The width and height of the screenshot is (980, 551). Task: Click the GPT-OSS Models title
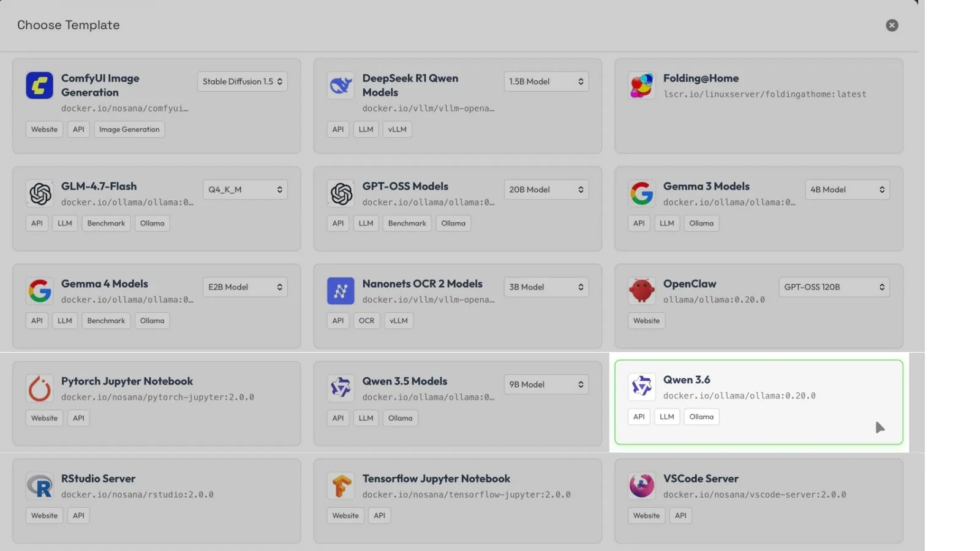(405, 186)
